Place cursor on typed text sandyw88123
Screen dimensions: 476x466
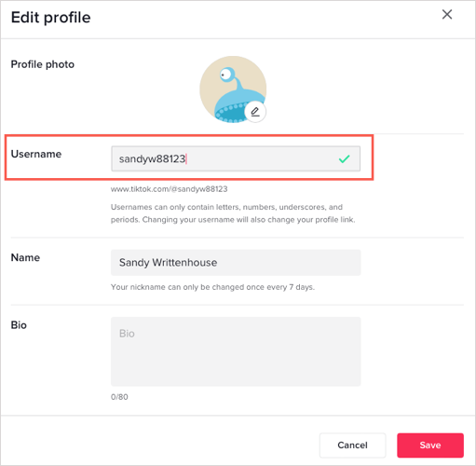152,159
